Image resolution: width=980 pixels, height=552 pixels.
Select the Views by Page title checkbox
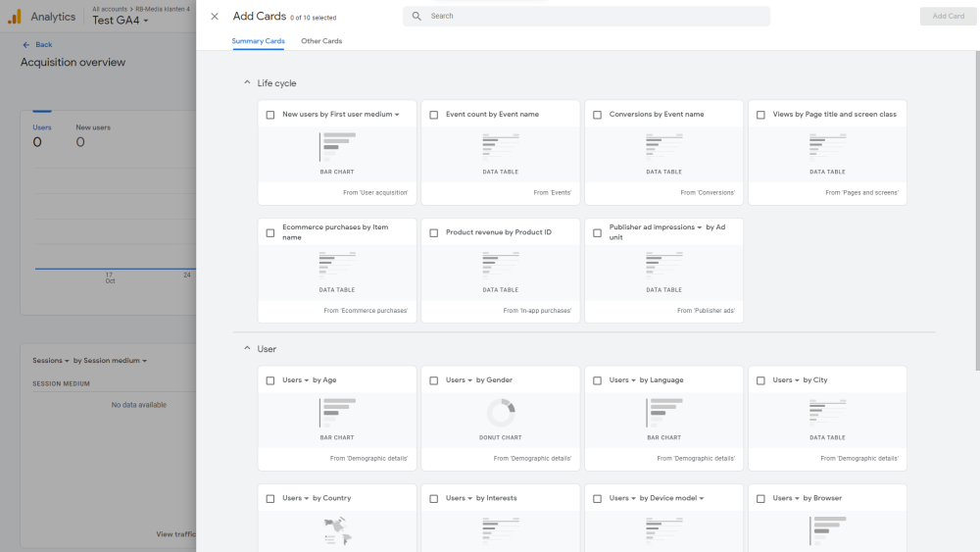(760, 115)
